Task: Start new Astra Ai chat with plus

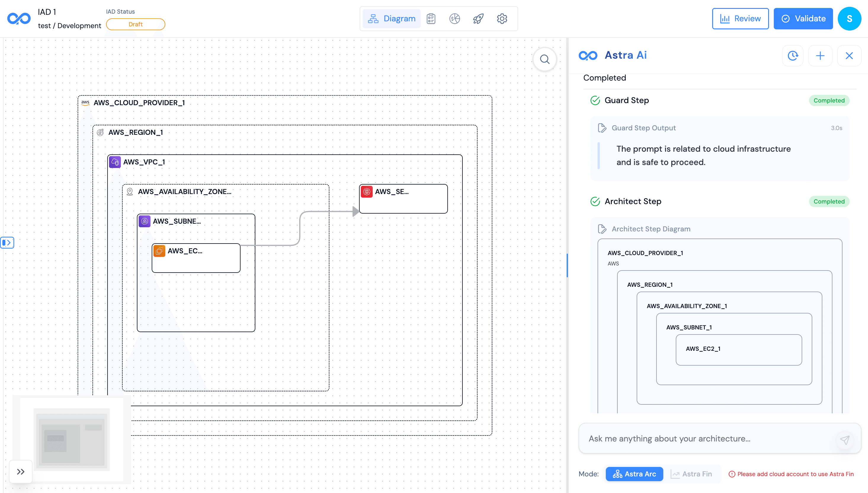Action: point(820,55)
